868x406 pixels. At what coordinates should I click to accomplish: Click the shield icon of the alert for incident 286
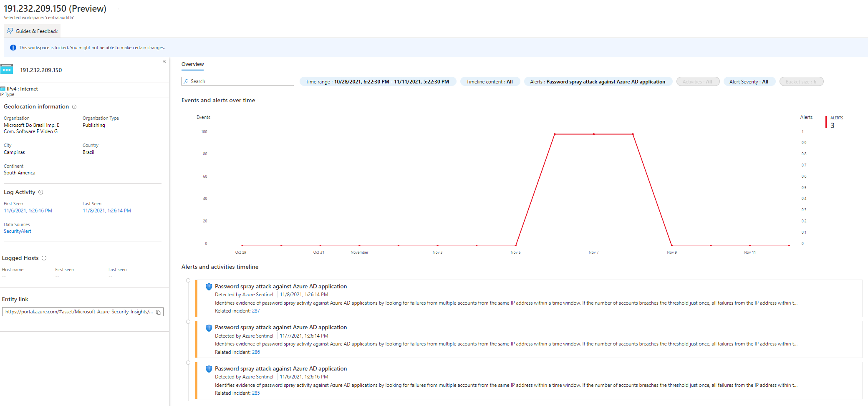209,328
